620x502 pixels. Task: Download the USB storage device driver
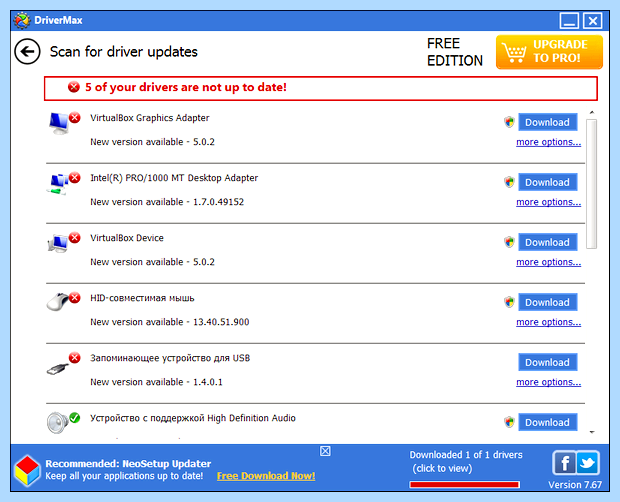(x=548, y=362)
